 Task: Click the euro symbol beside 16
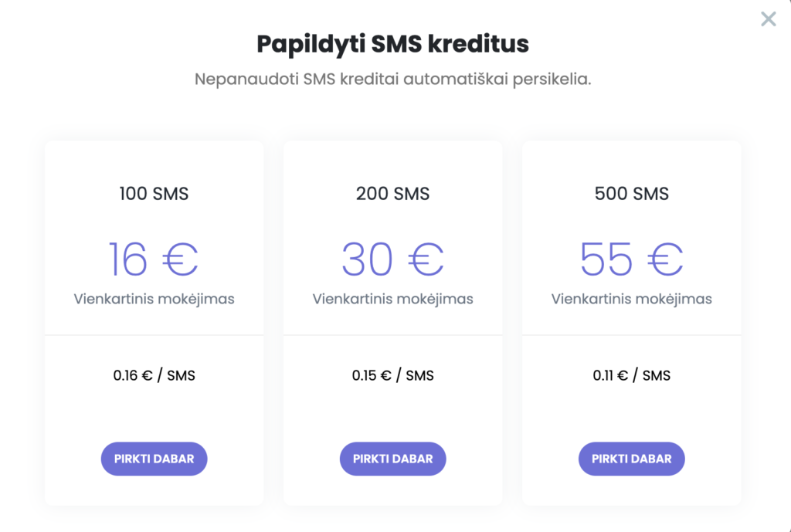[180, 260]
